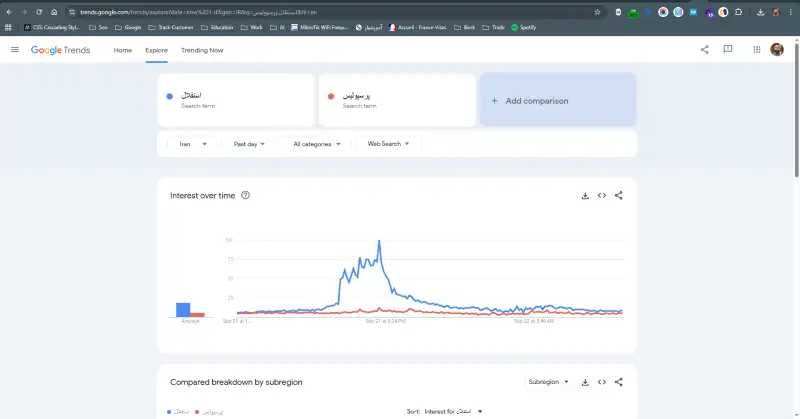Open the hamburger main menu
Image resolution: width=800 pixels, height=419 pixels.
point(15,49)
